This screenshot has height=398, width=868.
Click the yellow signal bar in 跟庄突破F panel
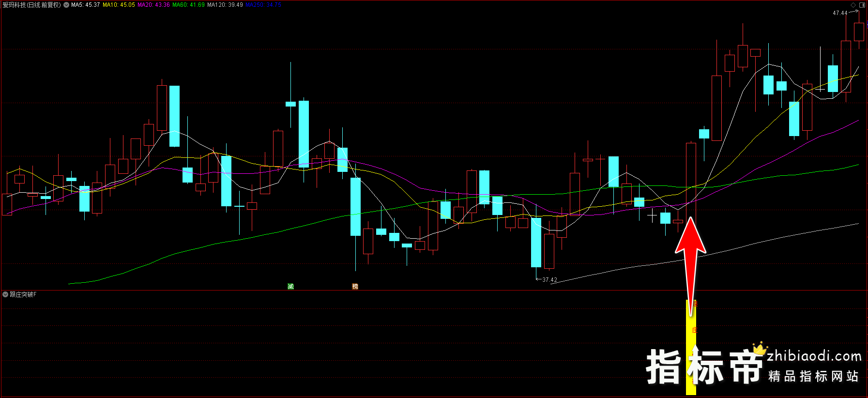click(x=691, y=348)
